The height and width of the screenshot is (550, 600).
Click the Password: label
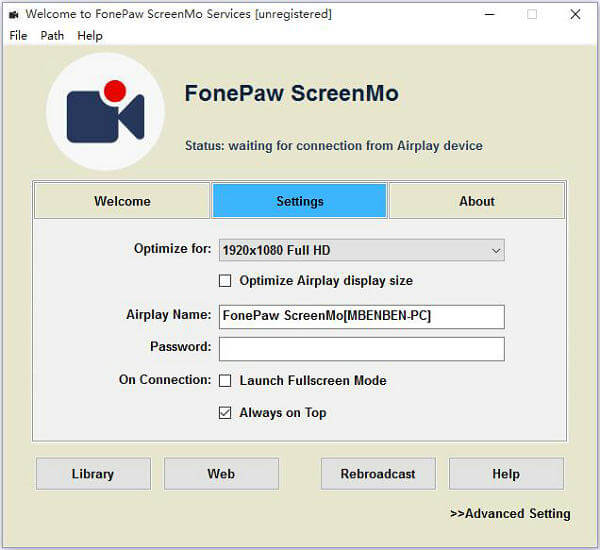pyautogui.click(x=180, y=346)
